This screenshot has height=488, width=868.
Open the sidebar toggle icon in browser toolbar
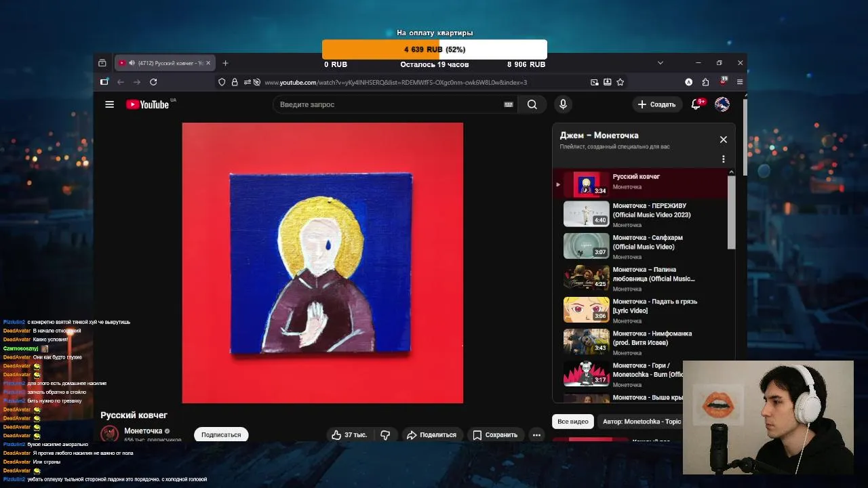click(104, 82)
